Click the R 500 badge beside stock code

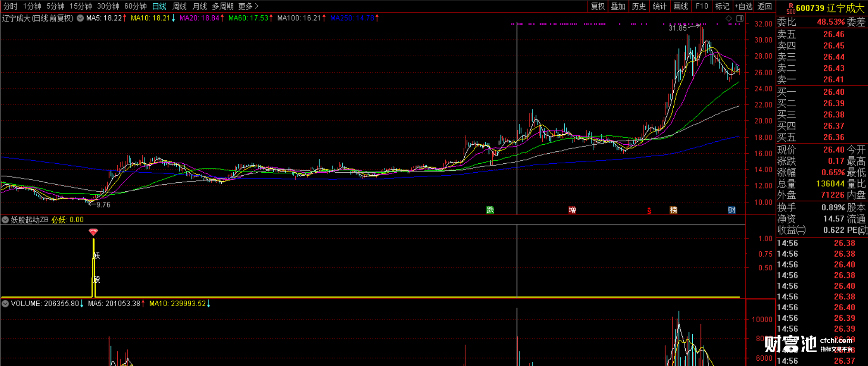click(790, 9)
